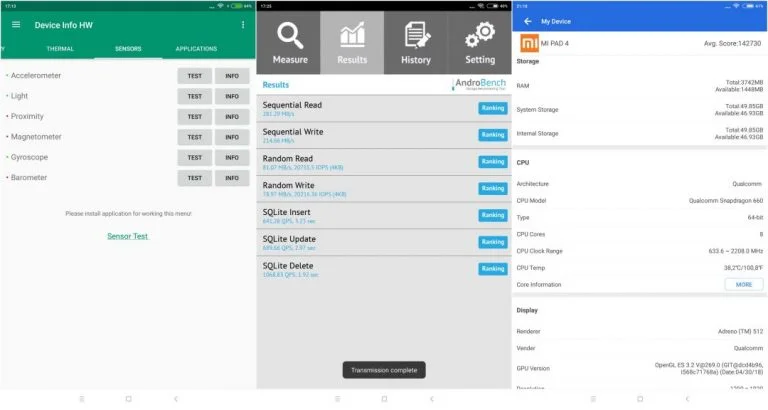768x410 pixels.
Task: Click Ranking for SQLite Insert
Action: 493,215
